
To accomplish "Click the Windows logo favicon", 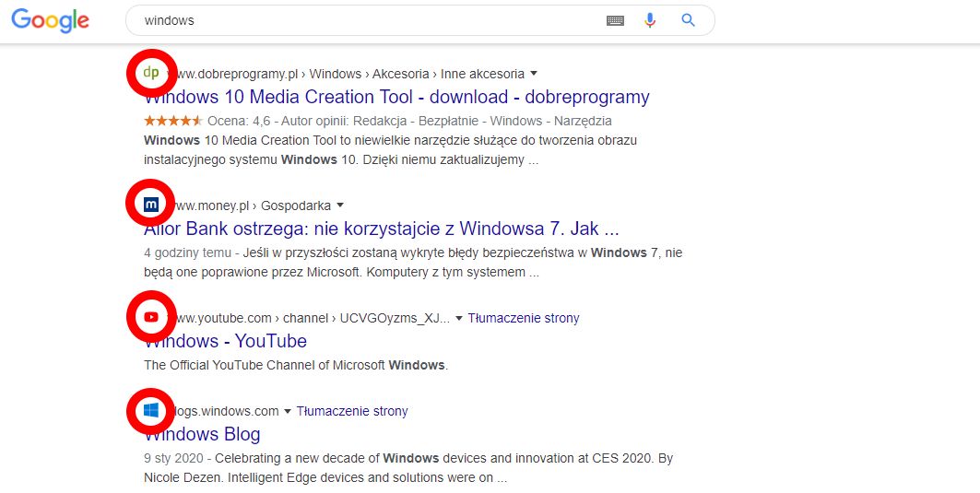I will pyautogui.click(x=151, y=411).
